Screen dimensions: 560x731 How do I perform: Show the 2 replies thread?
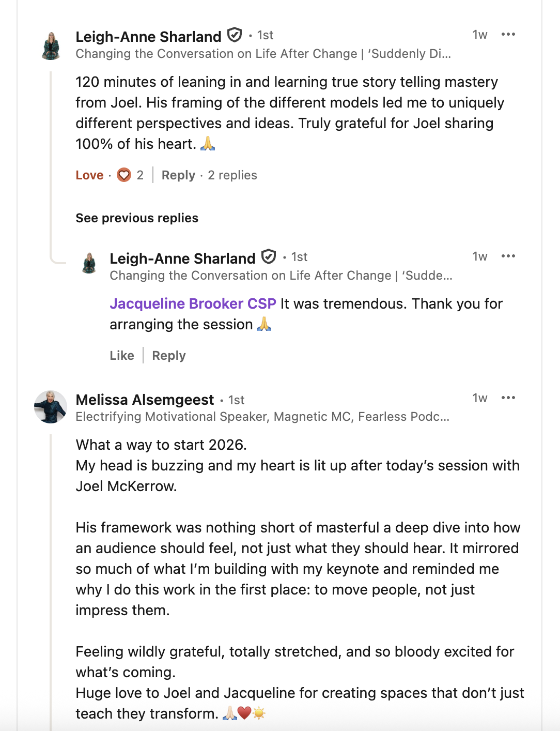232,175
